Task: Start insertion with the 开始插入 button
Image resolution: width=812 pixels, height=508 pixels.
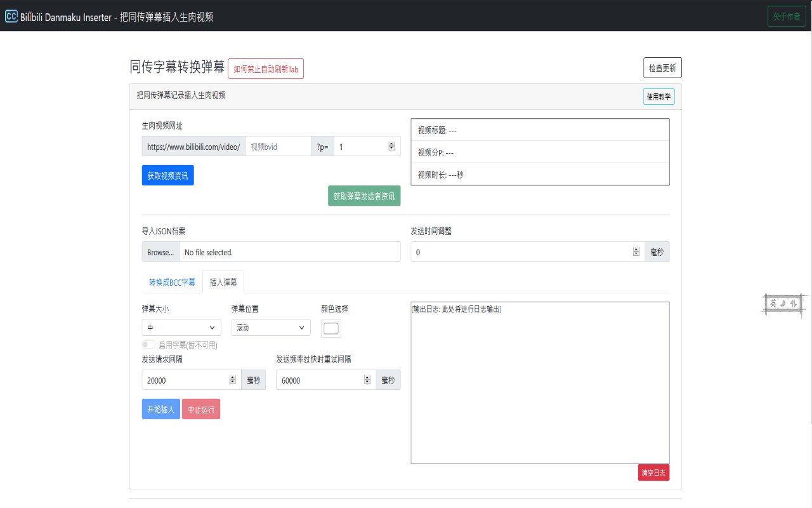Action: [160, 409]
